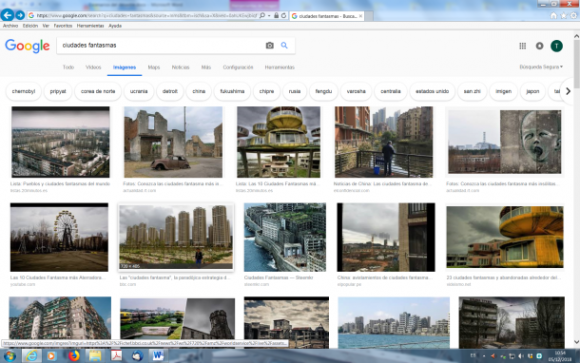
Task: Open the Ayuda menu
Action: (x=115, y=26)
